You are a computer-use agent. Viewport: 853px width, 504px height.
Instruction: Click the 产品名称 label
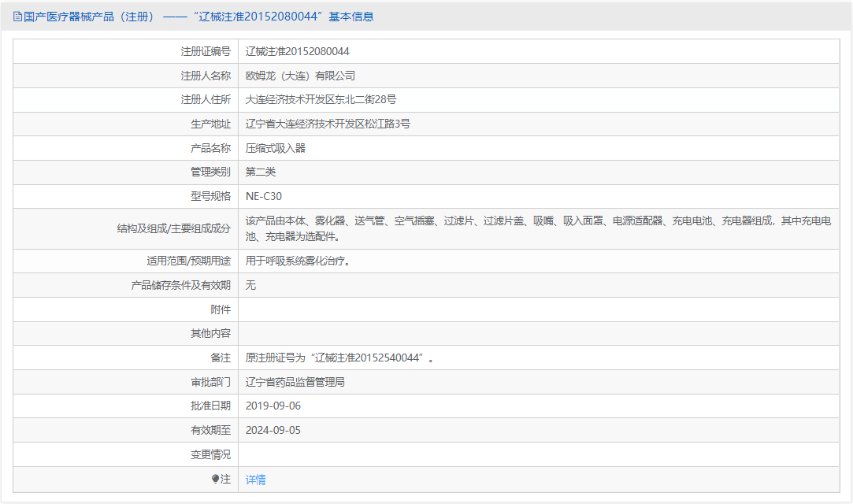pos(210,148)
